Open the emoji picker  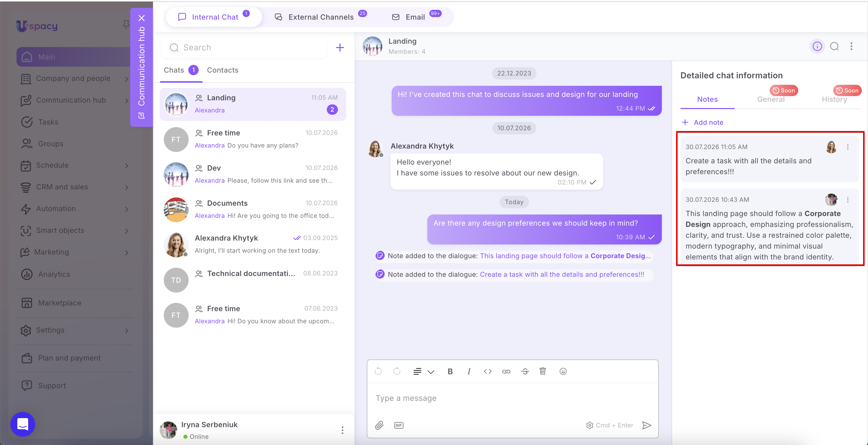tap(563, 371)
